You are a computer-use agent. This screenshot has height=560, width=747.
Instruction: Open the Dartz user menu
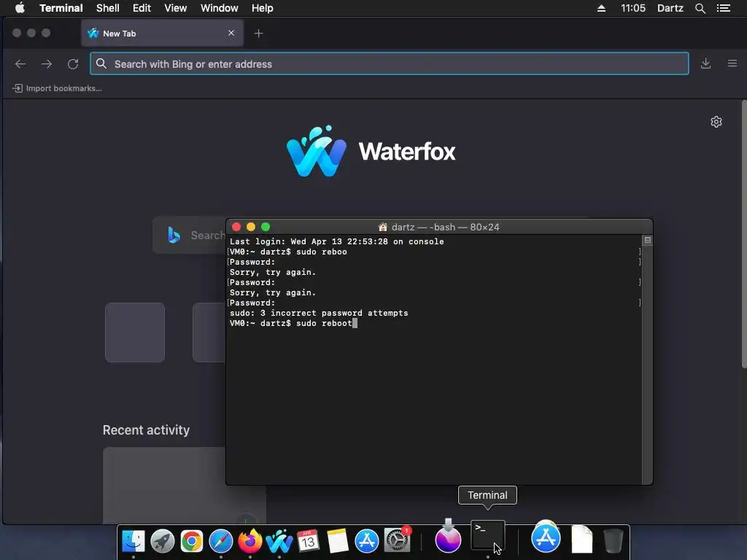670,8
